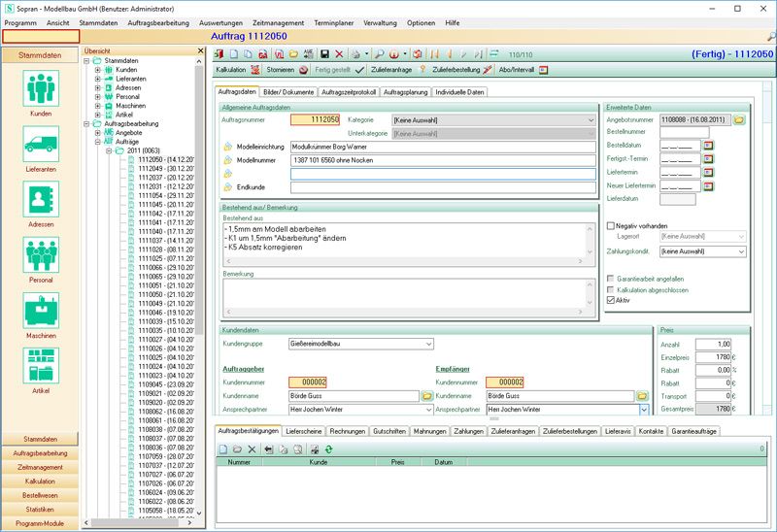Expand the Angebote tree node

tap(98, 133)
